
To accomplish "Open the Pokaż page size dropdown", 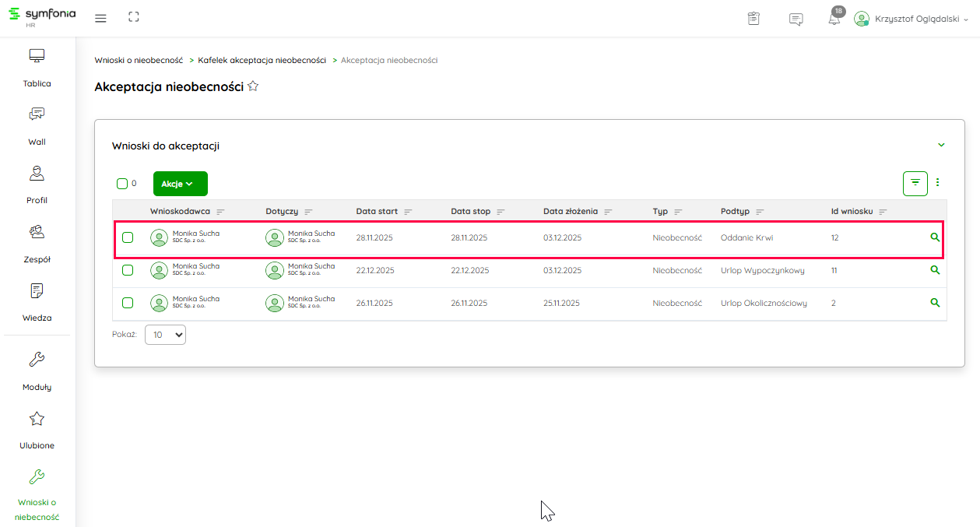I will coord(165,335).
